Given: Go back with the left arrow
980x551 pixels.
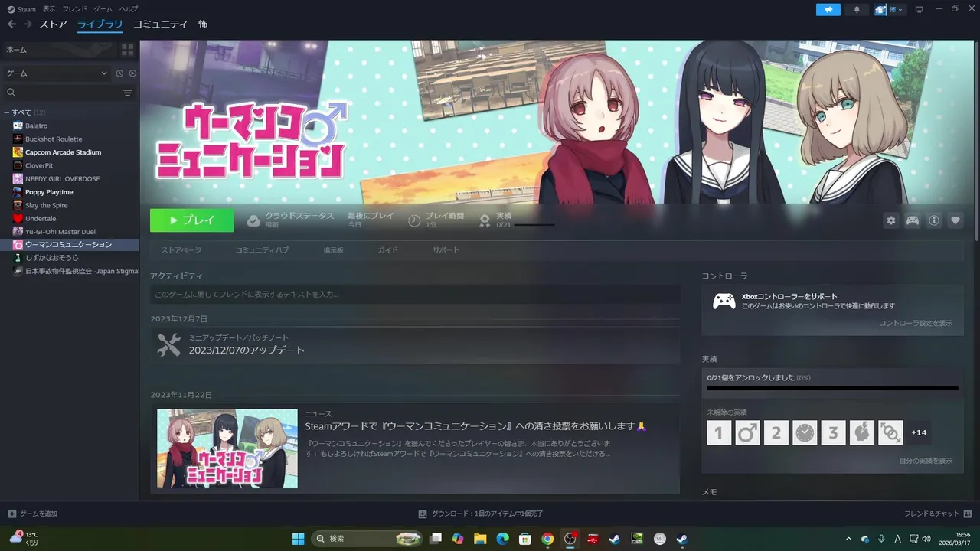Looking at the screenshot, I should 11,24.
